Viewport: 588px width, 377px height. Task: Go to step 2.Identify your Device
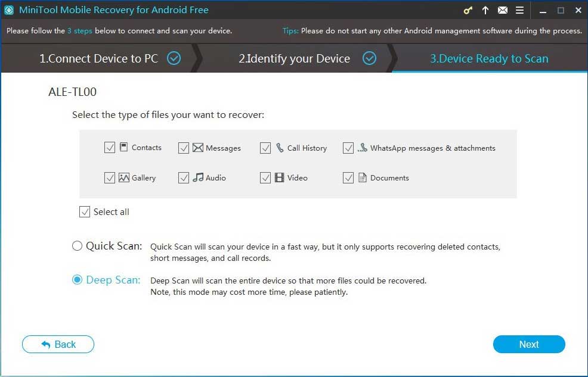tap(295, 58)
